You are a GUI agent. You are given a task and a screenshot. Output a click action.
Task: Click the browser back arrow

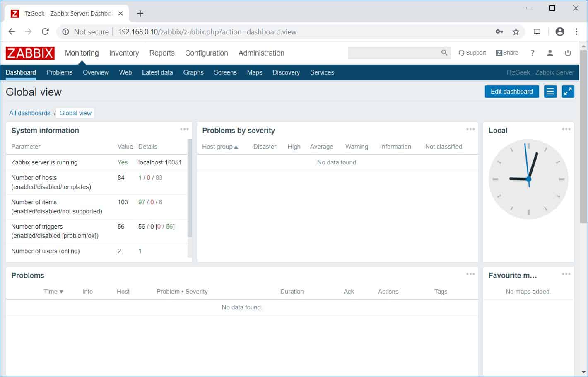pos(12,31)
